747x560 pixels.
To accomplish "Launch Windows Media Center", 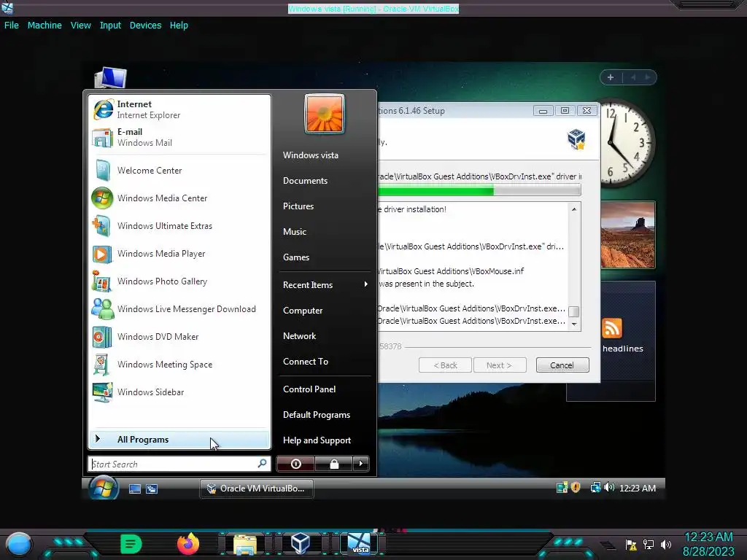I will click(179, 198).
